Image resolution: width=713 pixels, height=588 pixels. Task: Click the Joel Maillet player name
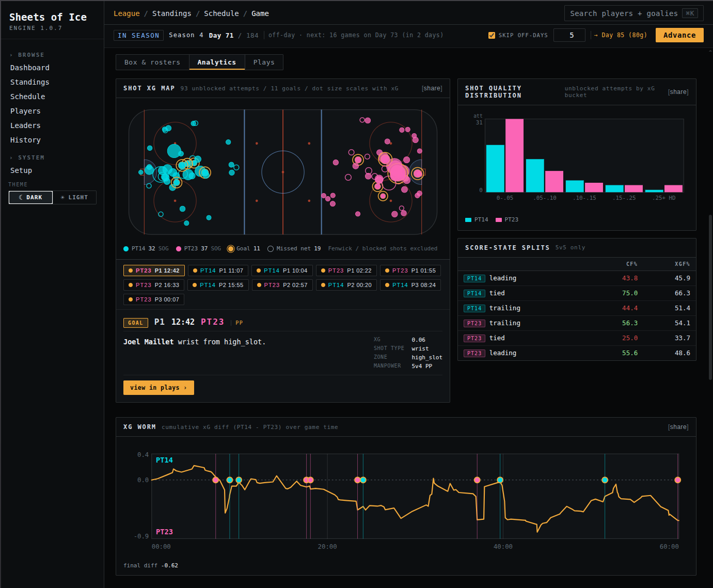(149, 342)
